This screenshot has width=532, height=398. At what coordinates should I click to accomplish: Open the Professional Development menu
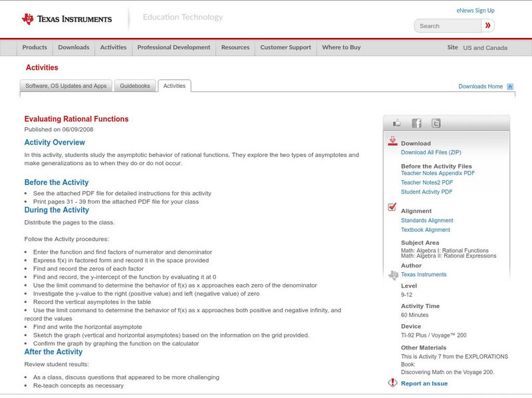point(174,47)
